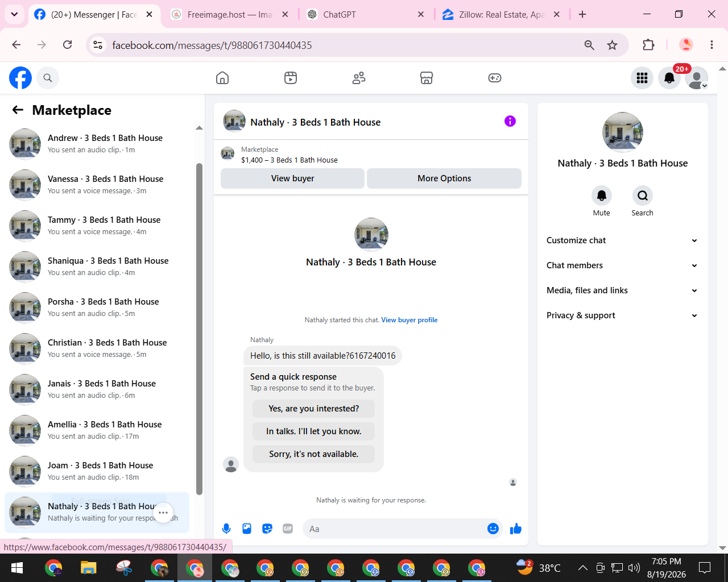This screenshot has height=582, width=728.
Task: Expand Chat members section
Action: coord(622,265)
